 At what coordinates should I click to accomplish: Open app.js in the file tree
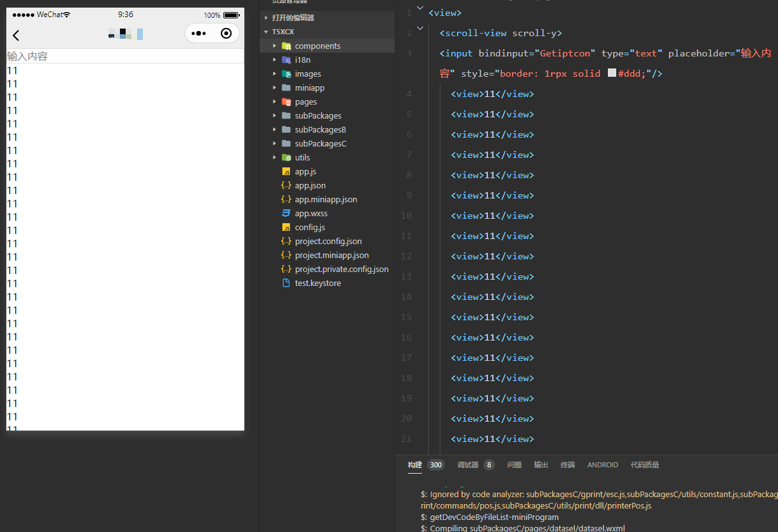[305, 171]
